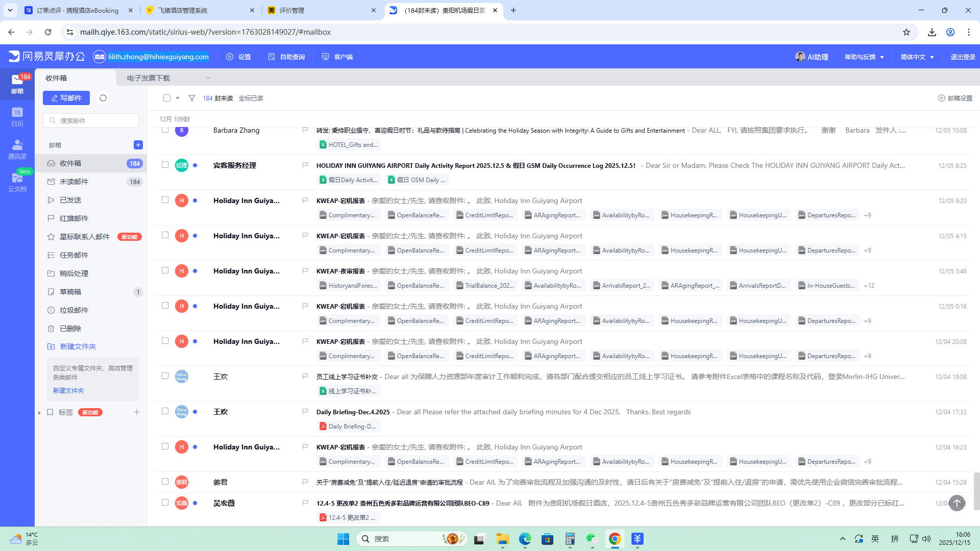Image resolution: width=980 pixels, height=551 pixels.
Task: Click the blue plus icon beside 邮箱
Action: point(138,145)
